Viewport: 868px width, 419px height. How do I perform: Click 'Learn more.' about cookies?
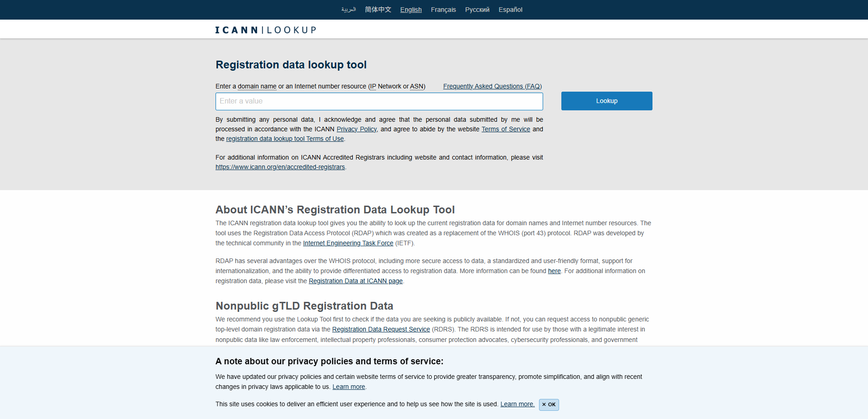(518, 404)
